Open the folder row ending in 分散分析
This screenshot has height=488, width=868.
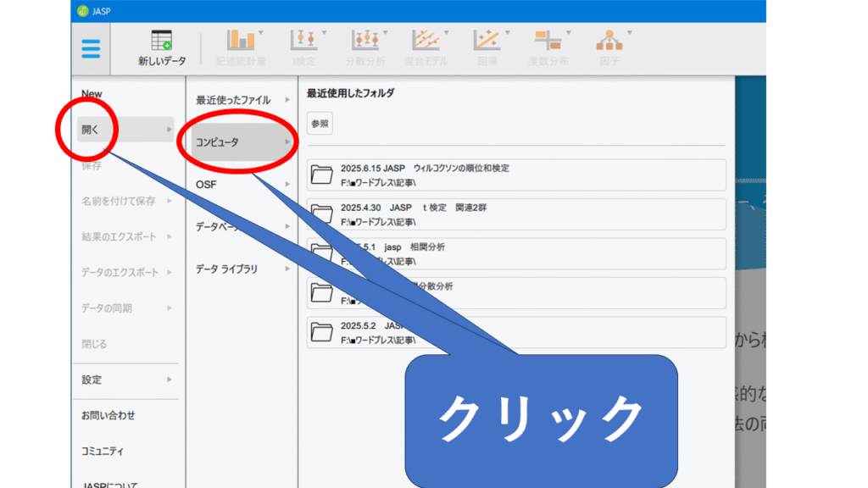(x=516, y=292)
